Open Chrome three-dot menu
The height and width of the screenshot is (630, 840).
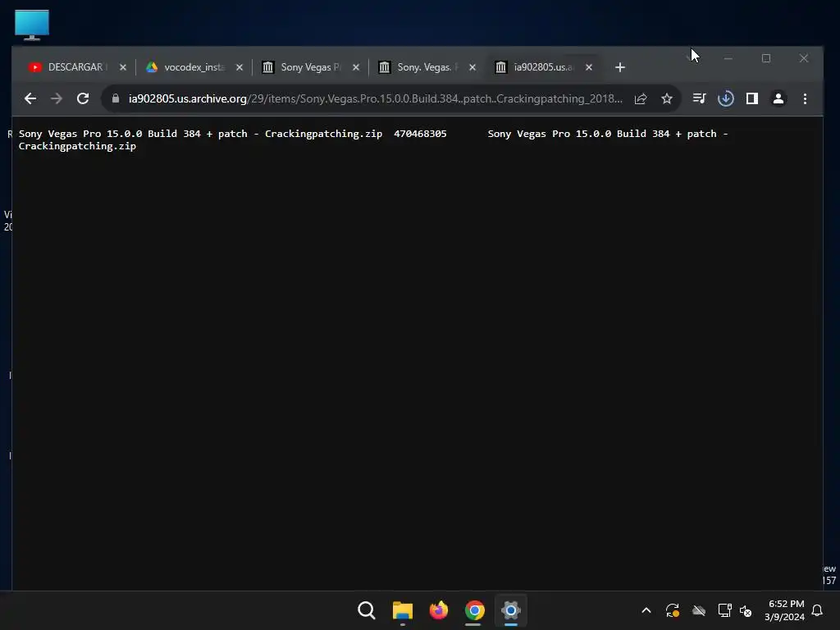805,98
